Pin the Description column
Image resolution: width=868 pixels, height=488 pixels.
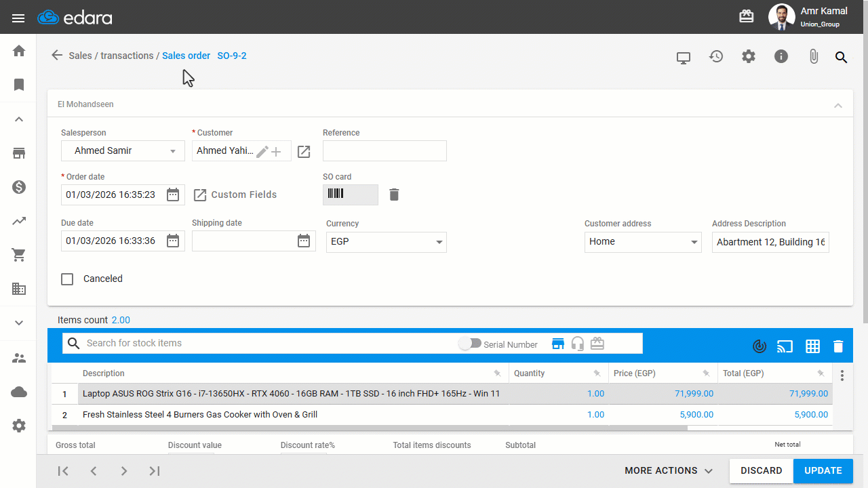[x=497, y=373]
